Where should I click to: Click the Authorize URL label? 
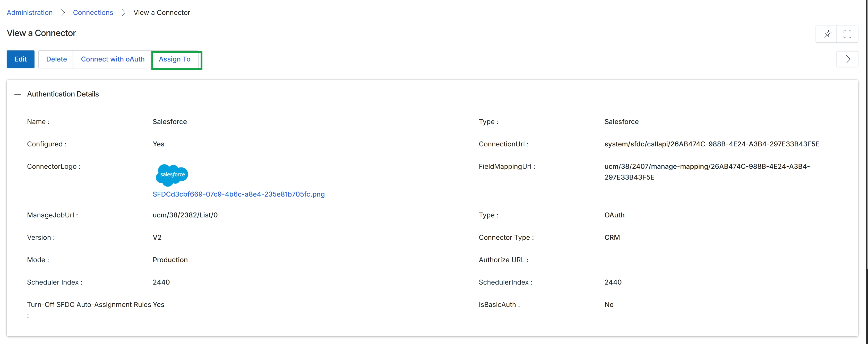coord(503,260)
